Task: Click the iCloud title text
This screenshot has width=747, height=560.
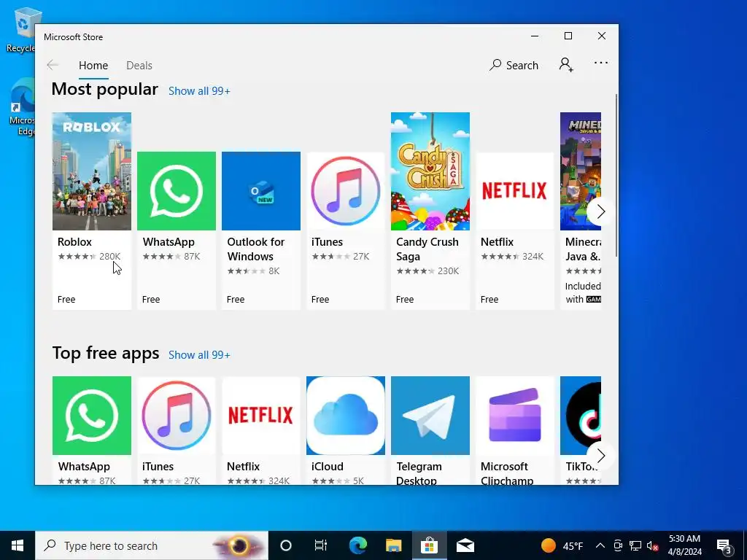Action: [x=328, y=467]
